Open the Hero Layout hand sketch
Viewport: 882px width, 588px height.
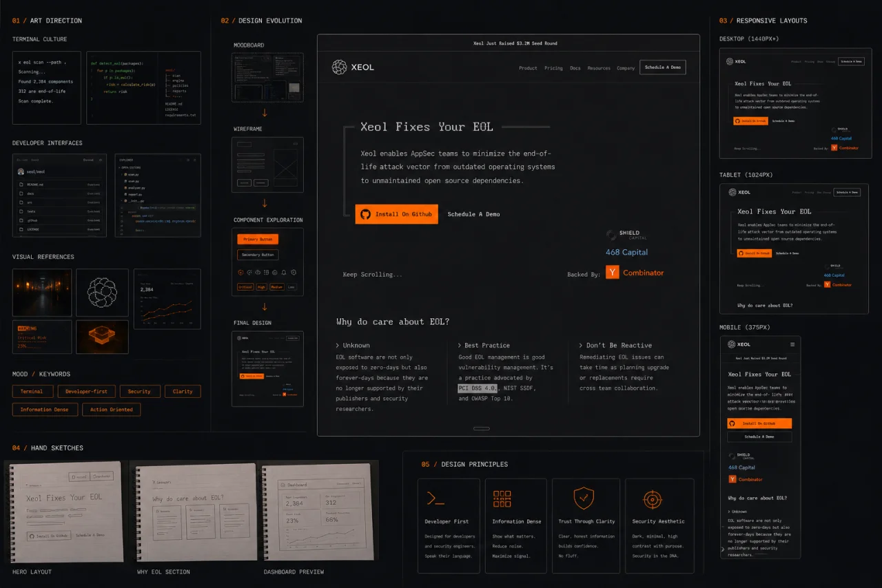click(65, 510)
